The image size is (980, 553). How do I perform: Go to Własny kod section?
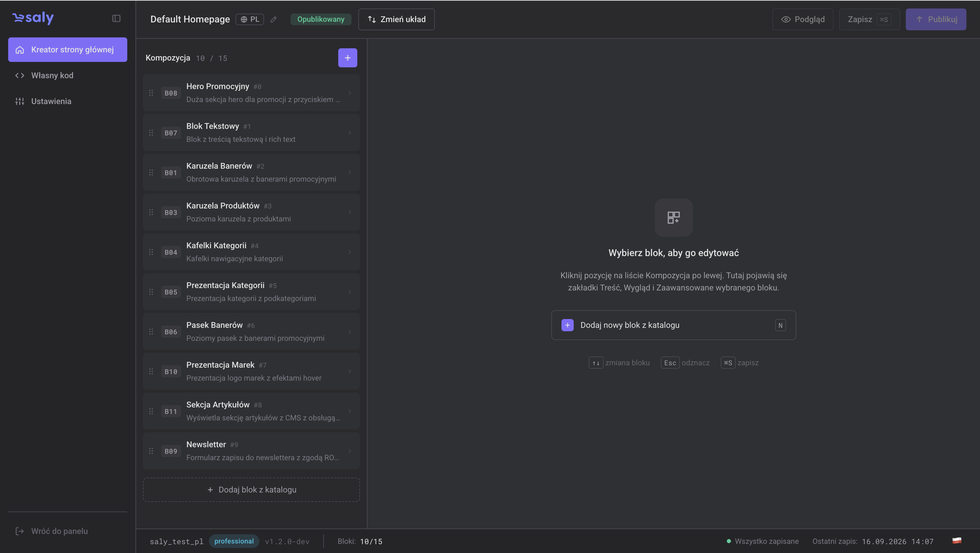coord(68,75)
